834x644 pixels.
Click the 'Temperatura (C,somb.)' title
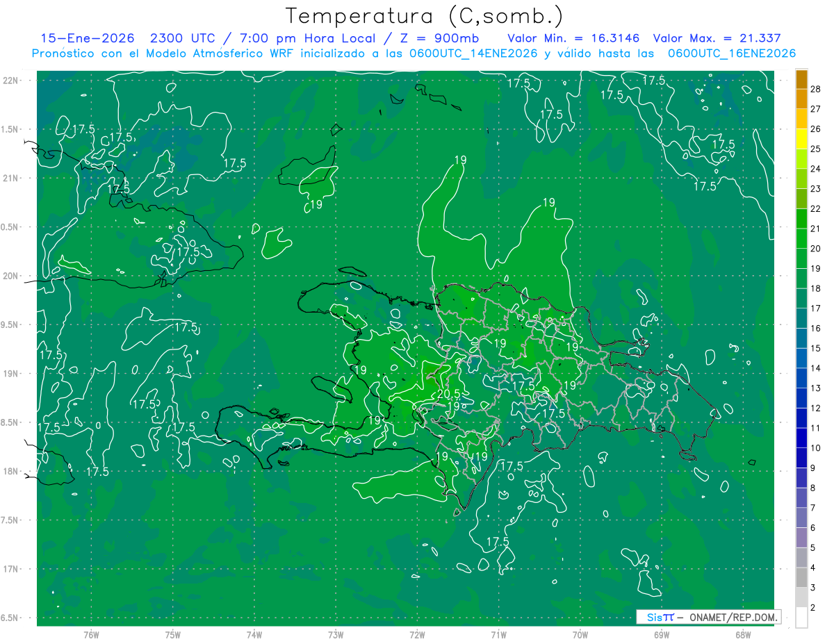[x=424, y=16]
